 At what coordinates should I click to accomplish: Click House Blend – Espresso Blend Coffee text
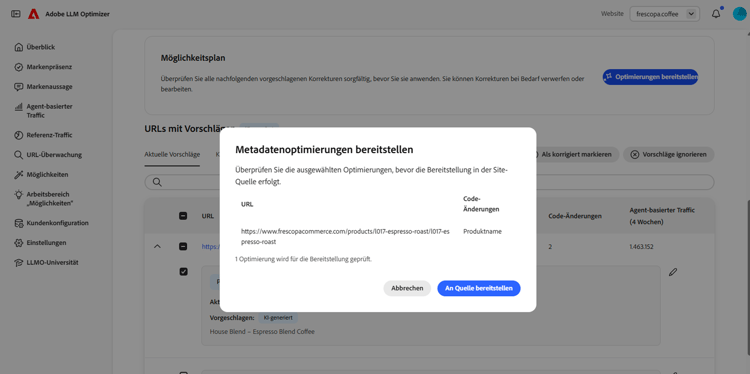(x=262, y=331)
